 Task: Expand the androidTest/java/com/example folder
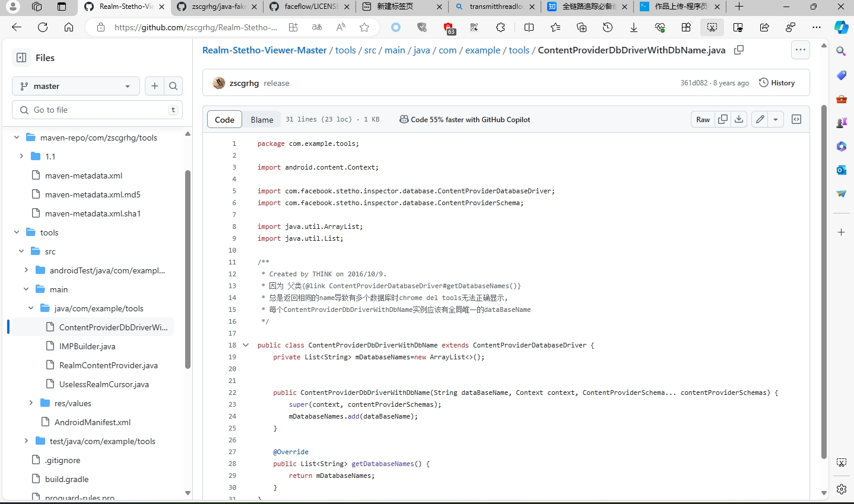(26, 270)
